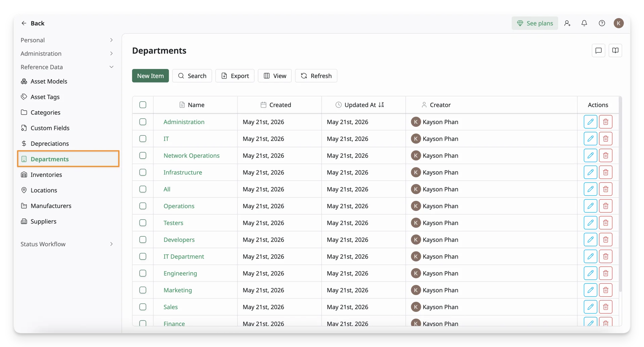Click the invite user icon

(x=567, y=23)
